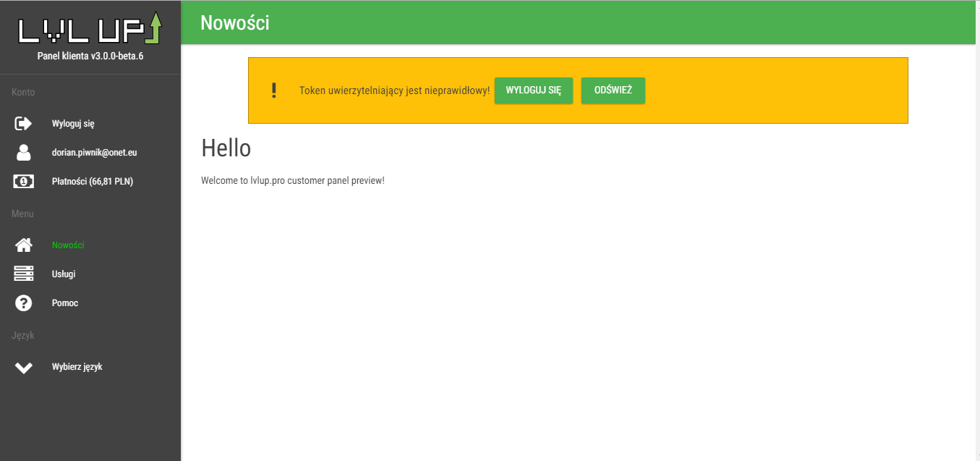The width and height of the screenshot is (980, 461).
Task: Open the Usługi menu item
Action: tap(64, 274)
